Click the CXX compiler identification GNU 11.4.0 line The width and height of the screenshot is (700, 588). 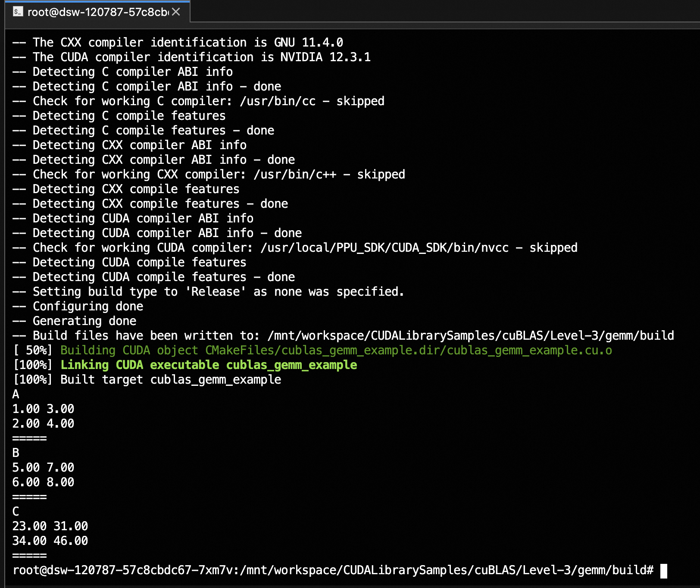coord(178,42)
